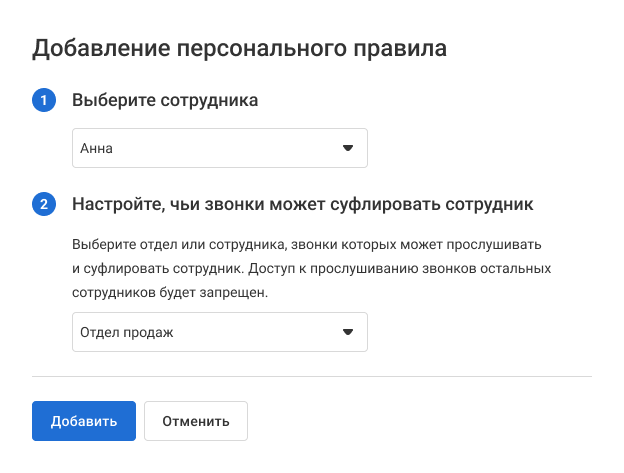Expand the Отдел продаж department dropdown

219,332
